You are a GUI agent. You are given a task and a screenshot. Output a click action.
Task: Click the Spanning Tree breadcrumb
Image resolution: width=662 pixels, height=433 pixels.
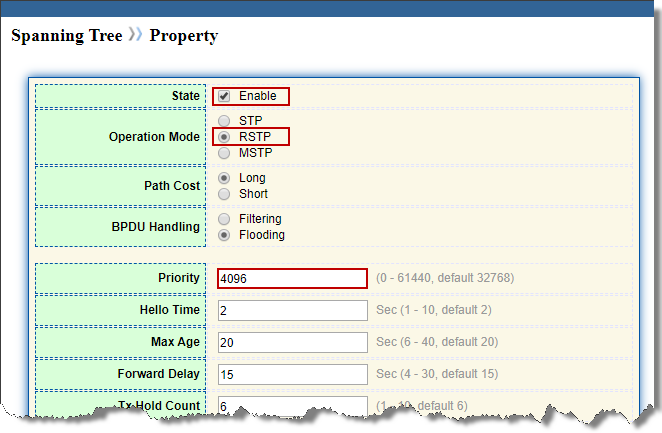66,36
